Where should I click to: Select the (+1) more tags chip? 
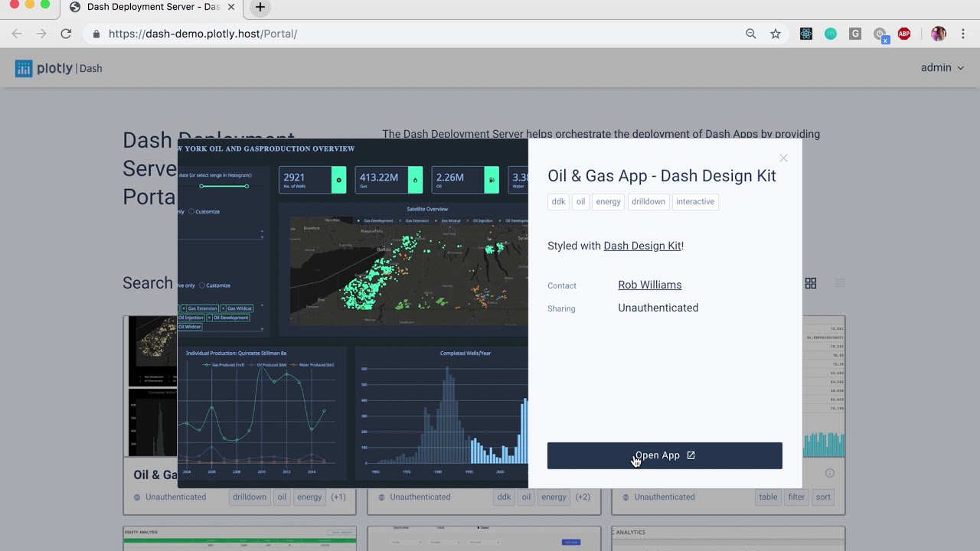click(338, 497)
